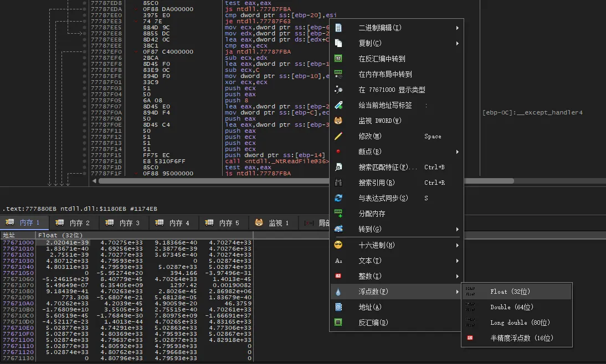Select Double (64位) format

[x=517, y=307]
